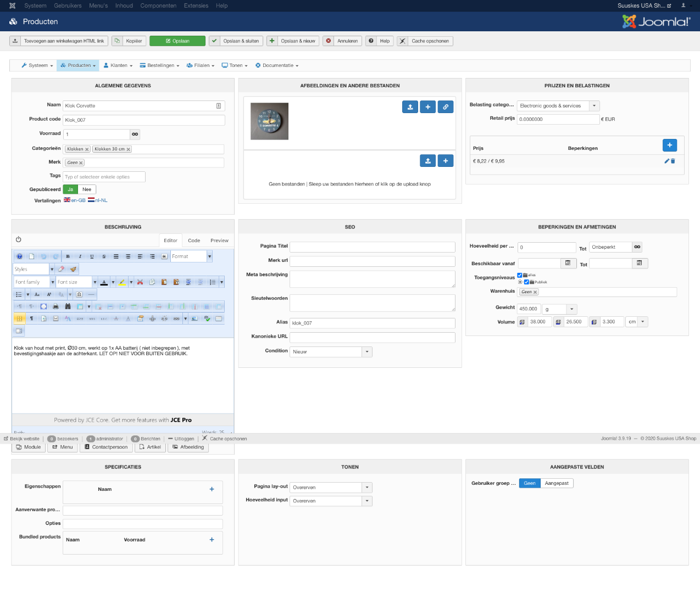This screenshot has height=593, width=700.
Task: Toggle visual aid grid in editor
Action: (19, 318)
